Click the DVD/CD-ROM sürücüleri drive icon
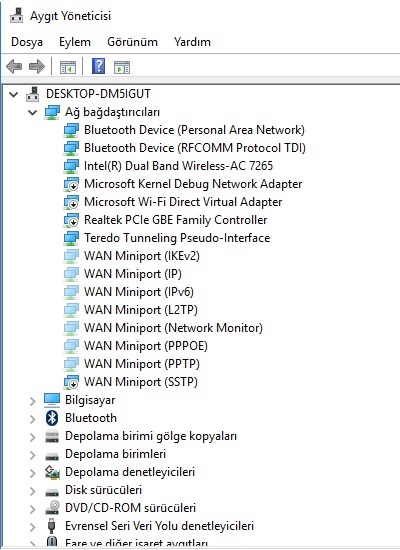This screenshot has height=550, width=400. point(52,508)
